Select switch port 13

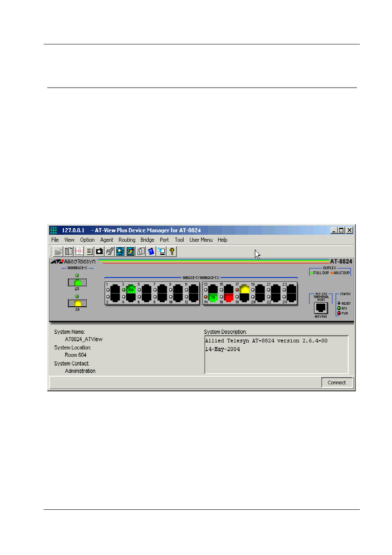(x=213, y=289)
